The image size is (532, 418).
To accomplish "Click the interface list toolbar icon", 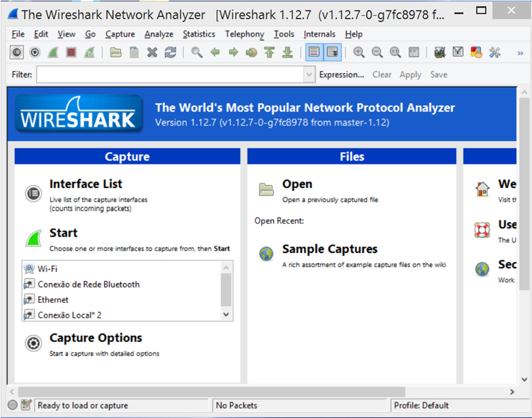I will pos(17,52).
